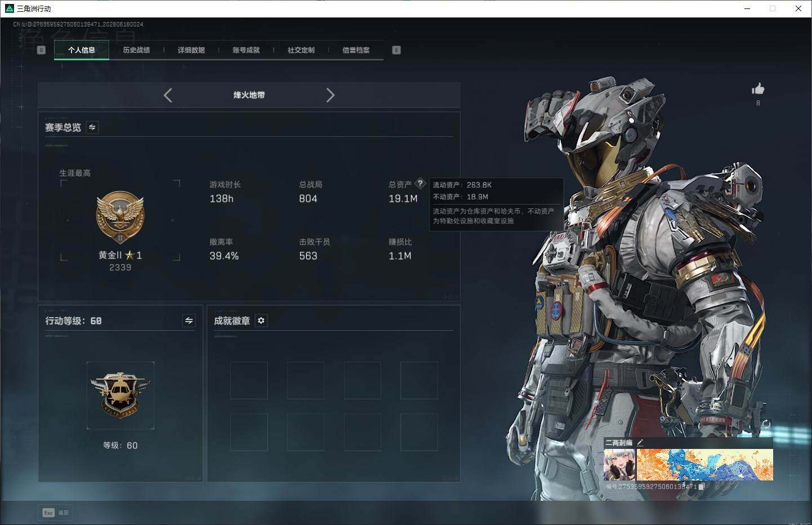Viewport: 812px width, 525px height.
Task: Click the rank score 2339
Action: (x=120, y=268)
